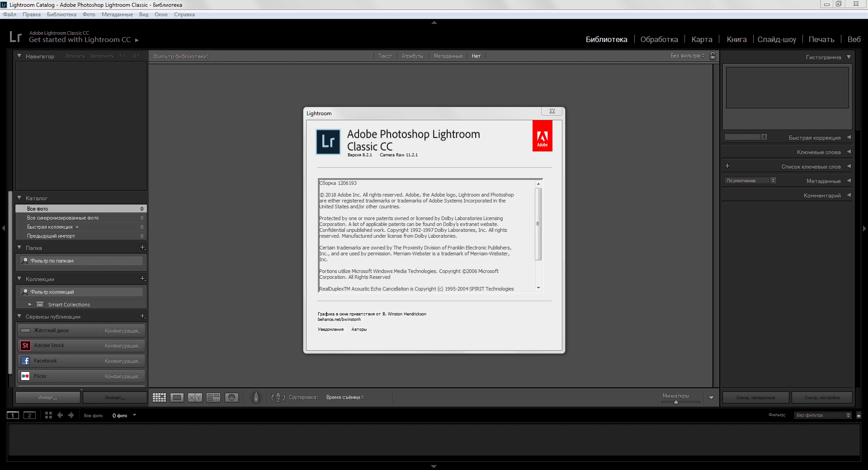Click Adobe Stock service icon
868x470 pixels.
point(25,346)
